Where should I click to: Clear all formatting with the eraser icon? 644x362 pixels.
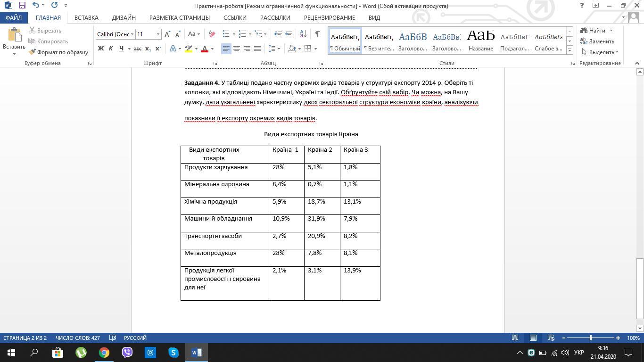(212, 34)
